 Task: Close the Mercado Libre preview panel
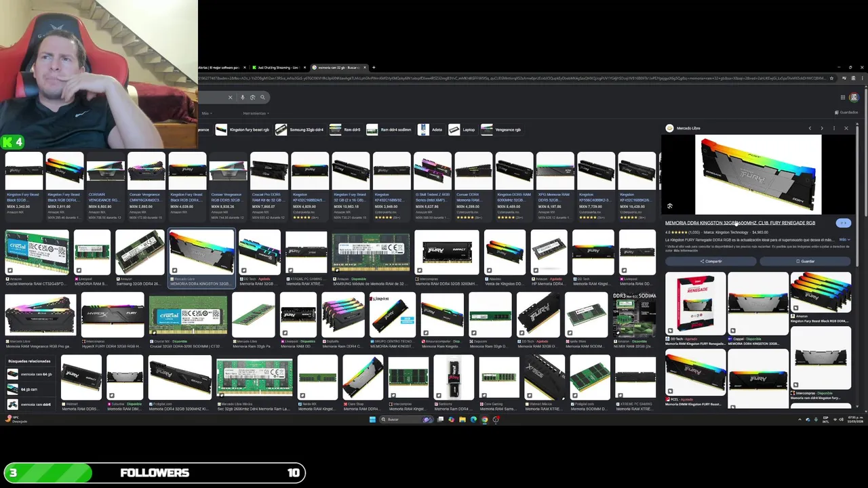point(846,128)
